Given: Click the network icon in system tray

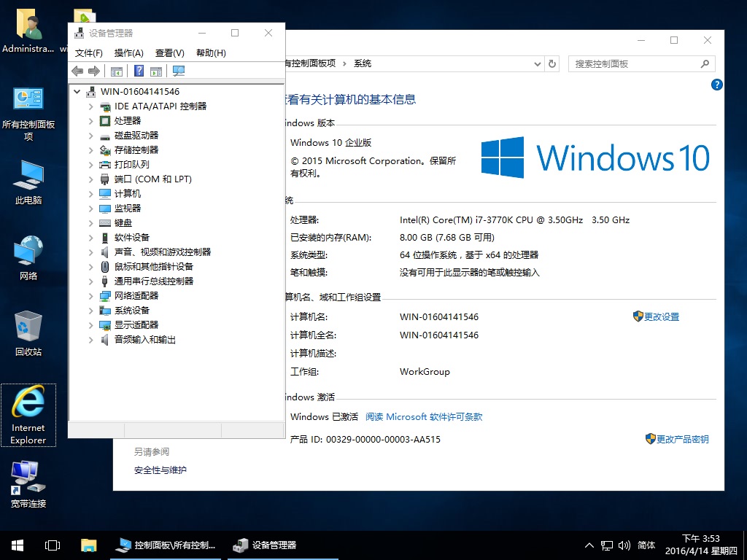Looking at the screenshot, I should point(607,545).
